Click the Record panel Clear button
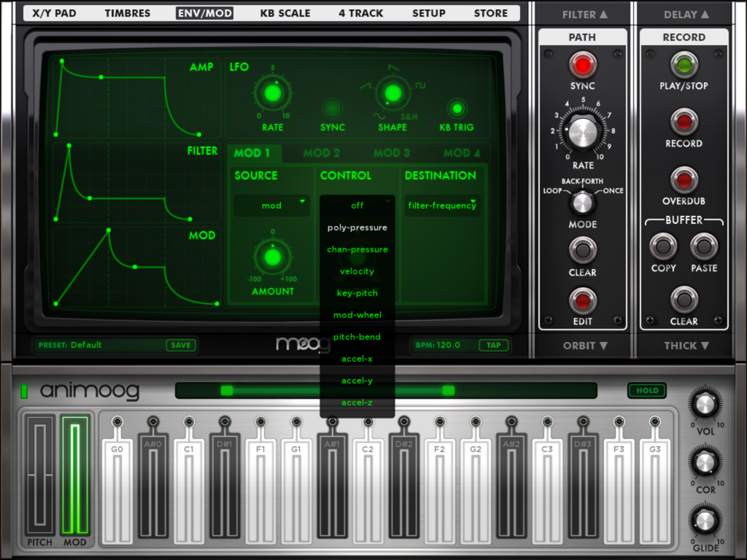747x560 pixels. pyautogui.click(x=684, y=300)
